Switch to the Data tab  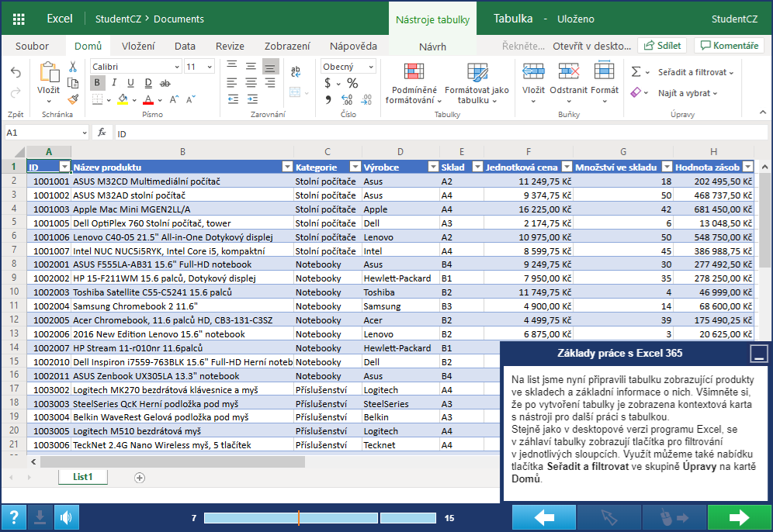pos(185,46)
